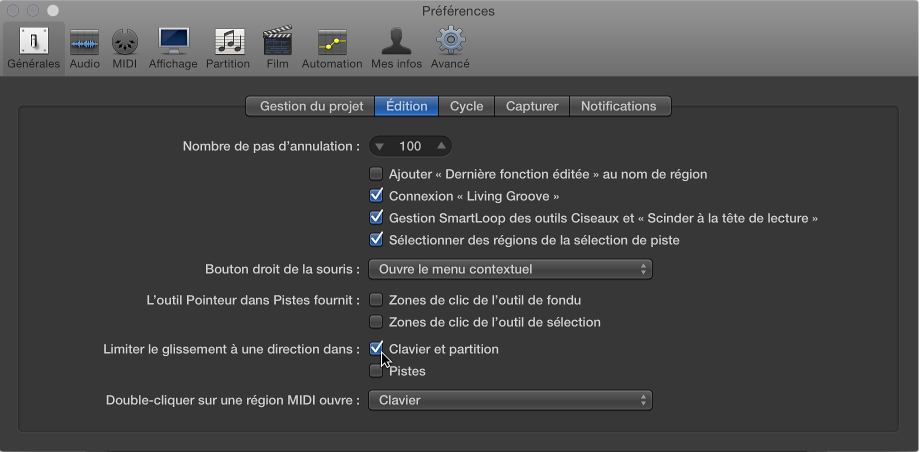Increase the undo steps with the up arrow
This screenshot has width=920, height=452.
pos(441,146)
